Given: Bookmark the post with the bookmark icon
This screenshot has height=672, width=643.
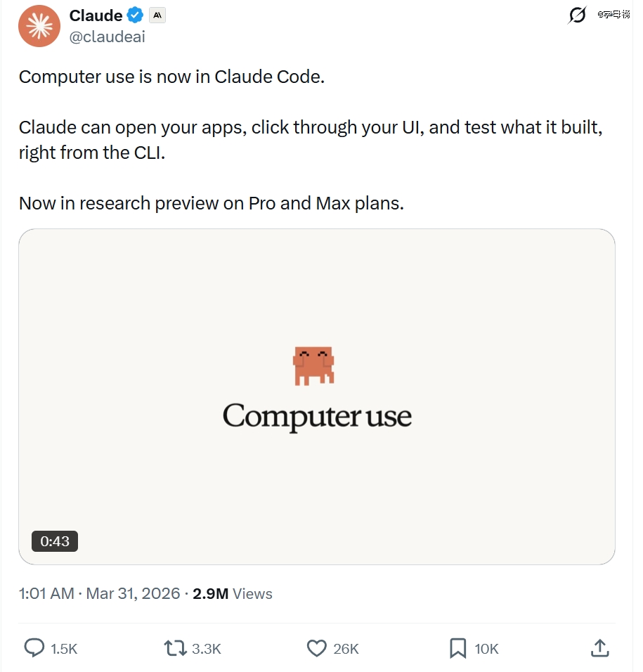Looking at the screenshot, I should 457,648.
